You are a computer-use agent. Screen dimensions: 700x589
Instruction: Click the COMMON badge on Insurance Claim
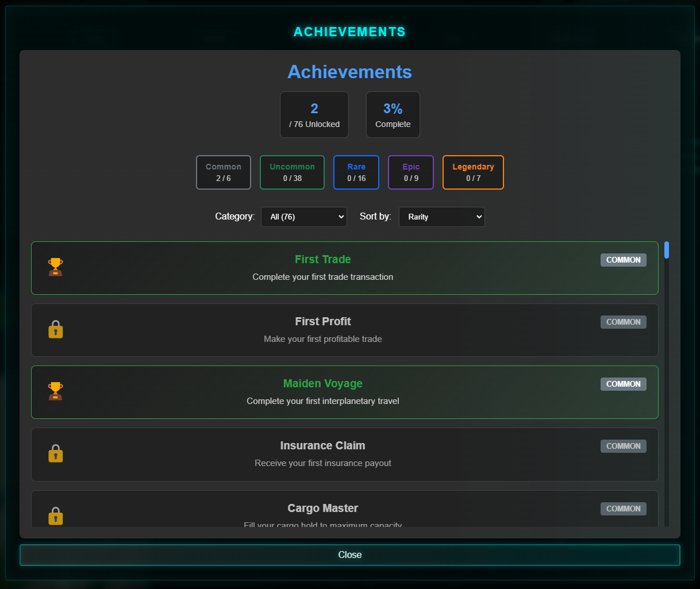coord(623,446)
